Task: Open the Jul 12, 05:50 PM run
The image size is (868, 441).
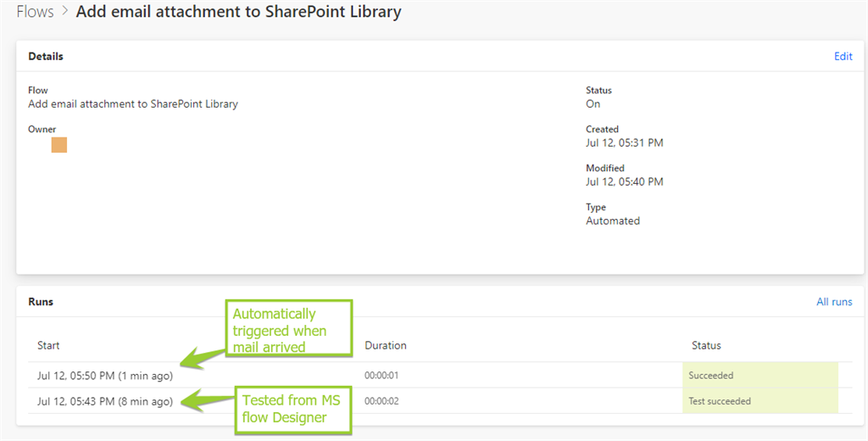Action: click(105, 376)
